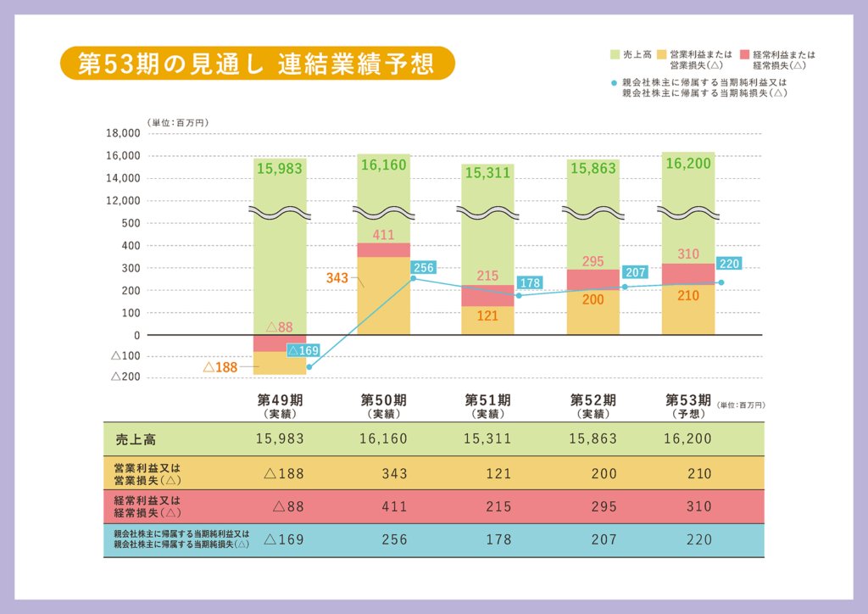Click the orange 営業利益 legend swatch
The image size is (868, 614).
(662, 54)
